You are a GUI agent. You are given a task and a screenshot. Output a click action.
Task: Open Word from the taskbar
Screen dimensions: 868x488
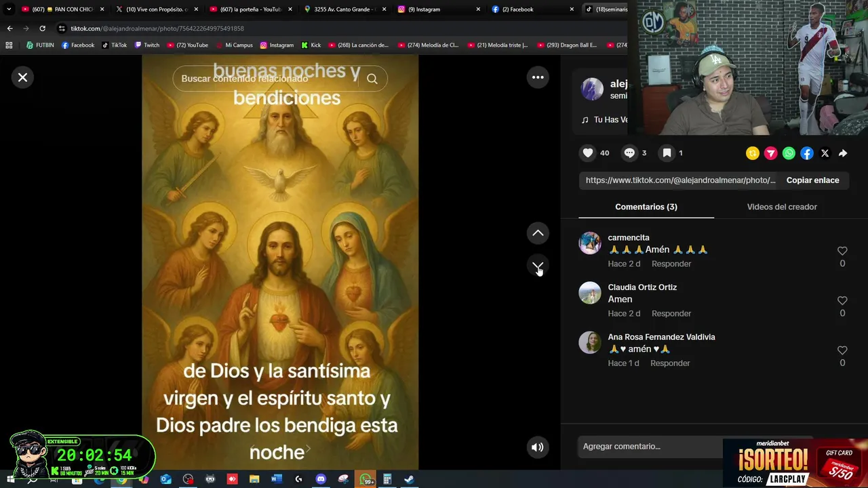[x=276, y=479]
